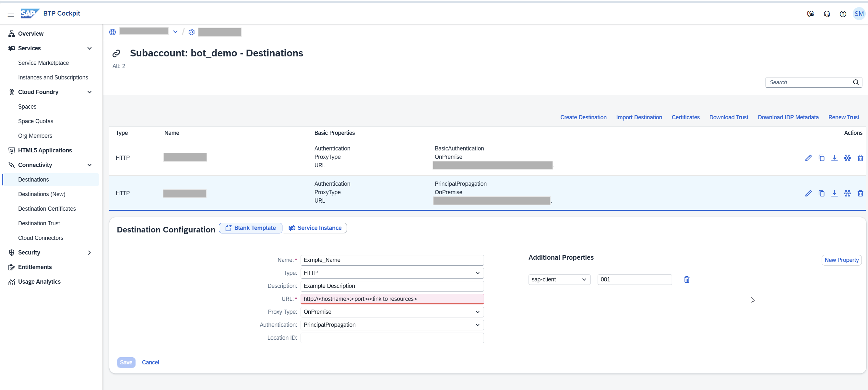Open the global account breadcrumb dropdown
Screen dimensions: 868x390
click(x=175, y=32)
